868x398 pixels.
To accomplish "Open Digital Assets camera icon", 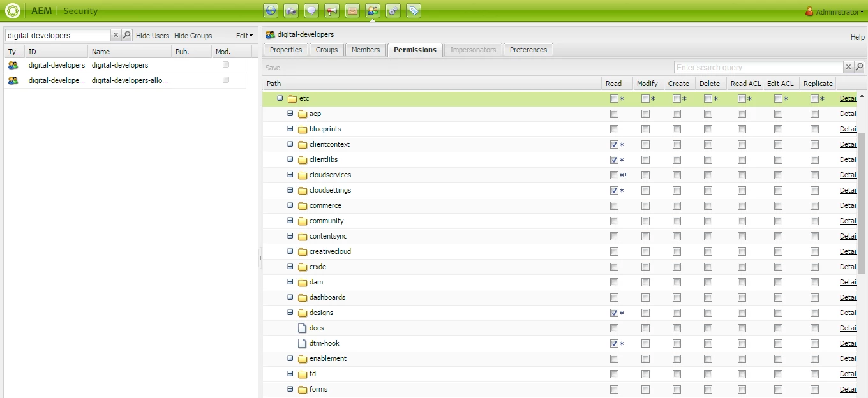I will coord(291,10).
